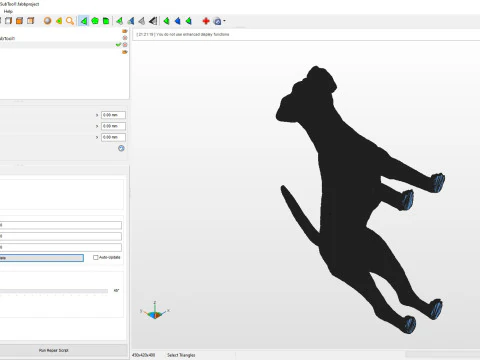Click the first 0.00 mm value field
The image size is (480, 360).
(x=114, y=115)
